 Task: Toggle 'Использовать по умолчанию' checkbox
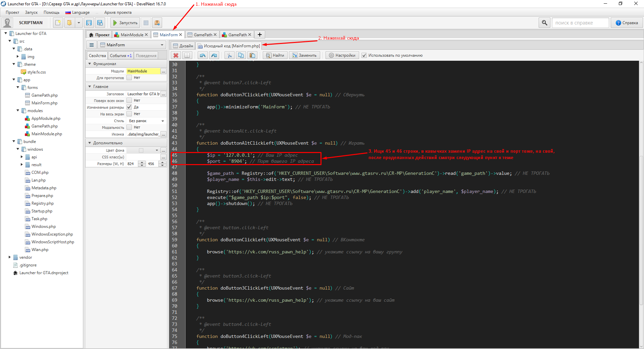[364, 55]
